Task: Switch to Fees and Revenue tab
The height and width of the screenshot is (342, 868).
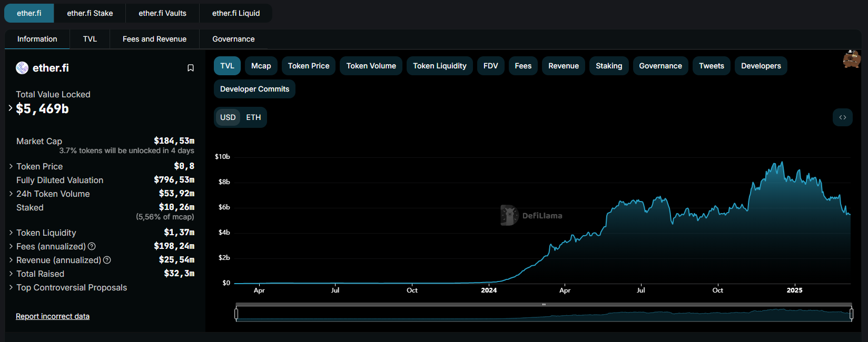Action: click(154, 39)
